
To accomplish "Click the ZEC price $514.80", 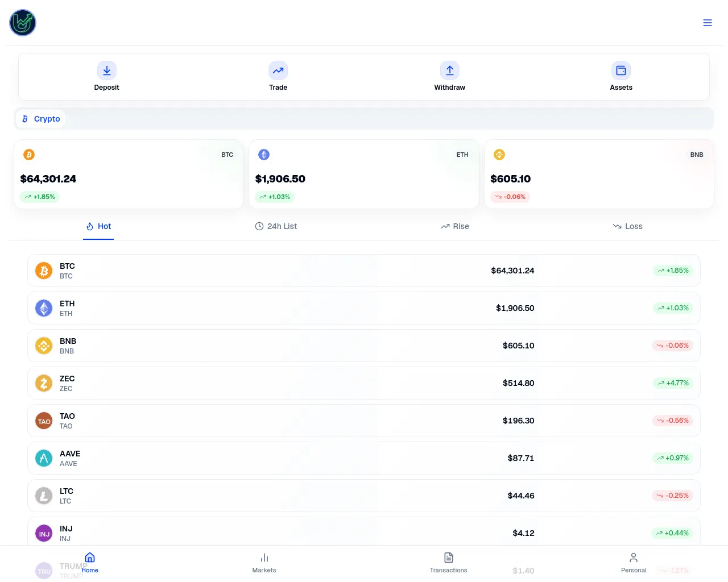I will (518, 383).
